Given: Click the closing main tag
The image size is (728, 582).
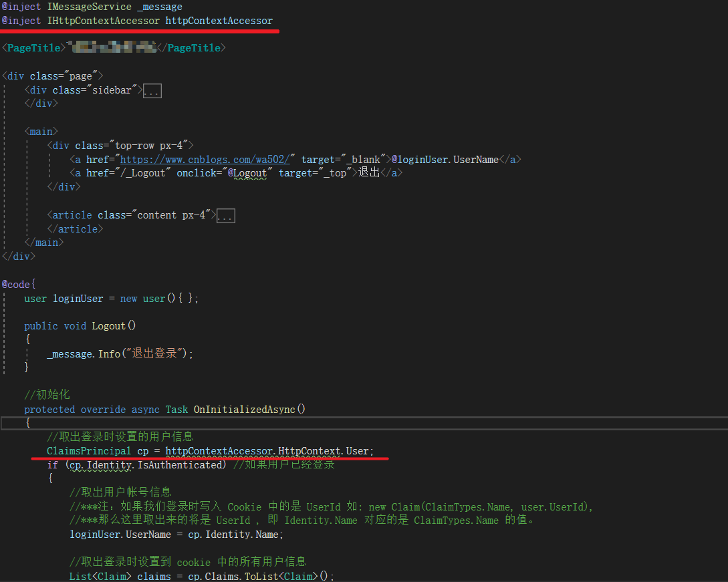Looking at the screenshot, I should [x=44, y=243].
